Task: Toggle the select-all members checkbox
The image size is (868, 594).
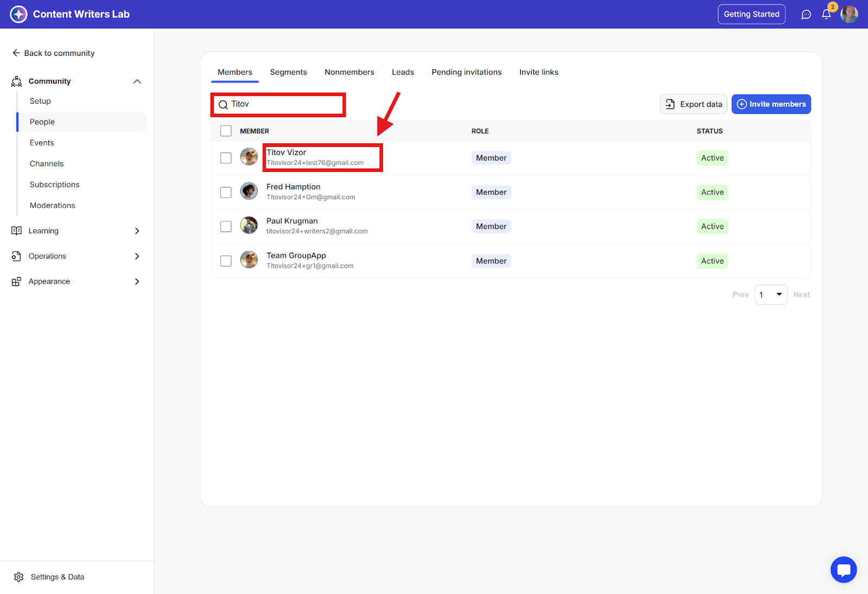Action: (226, 131)
